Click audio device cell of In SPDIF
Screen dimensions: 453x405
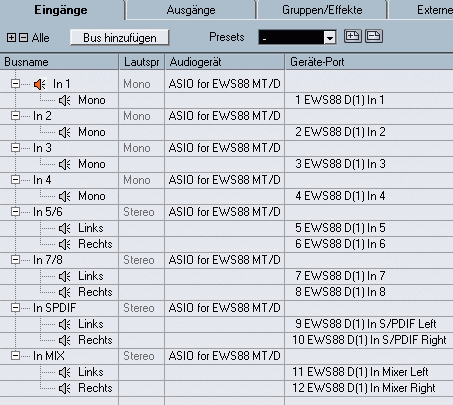(x=225, y=308)
